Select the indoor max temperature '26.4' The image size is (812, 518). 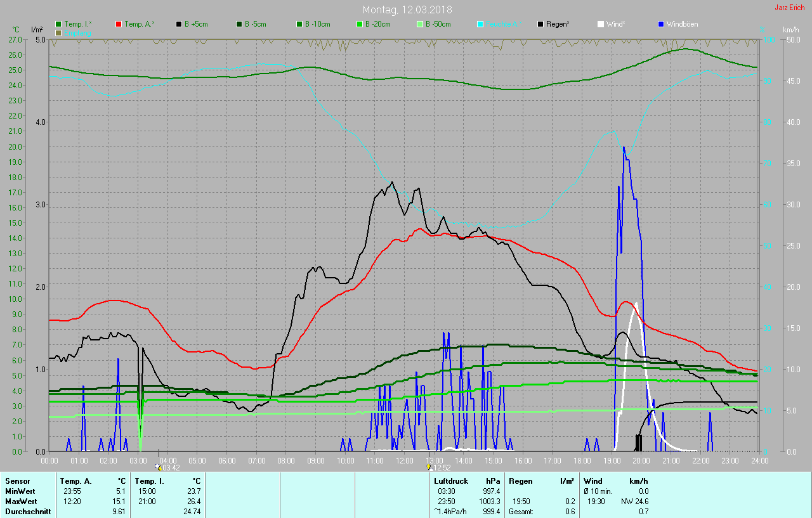[x=193, y=502]
